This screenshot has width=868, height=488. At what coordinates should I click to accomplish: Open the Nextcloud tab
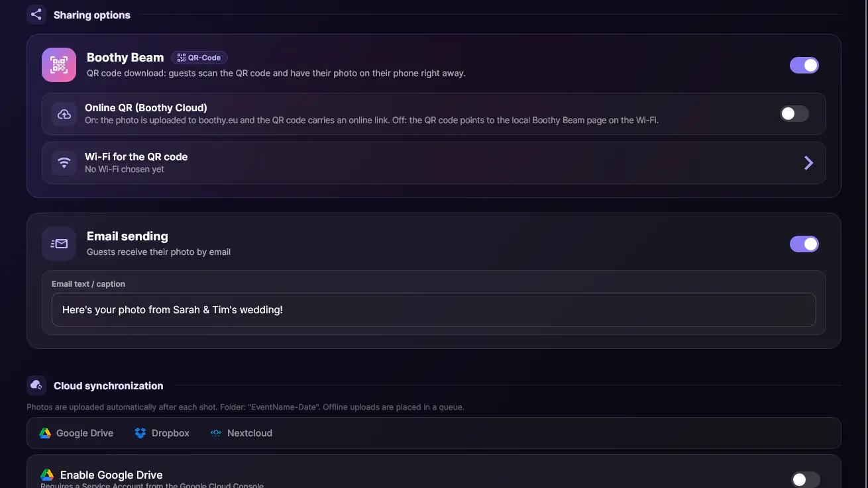pos(241,433)
